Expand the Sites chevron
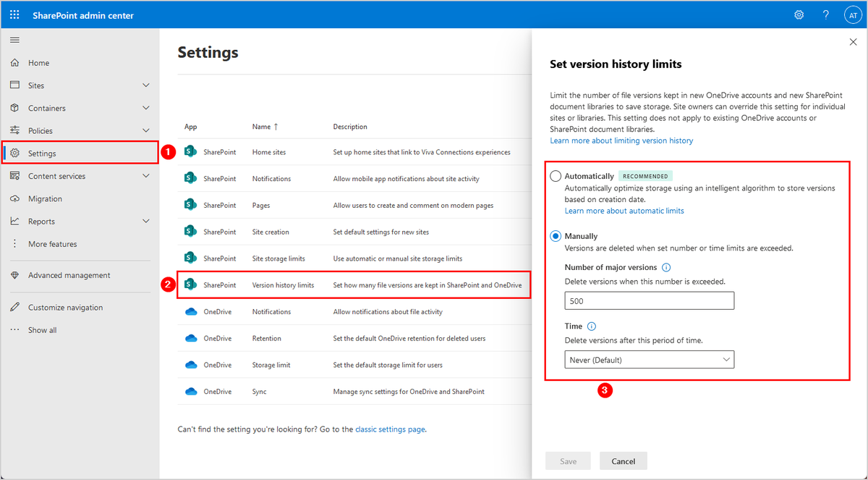The width and height of the screenshot is (868, 480). [146, 85]
